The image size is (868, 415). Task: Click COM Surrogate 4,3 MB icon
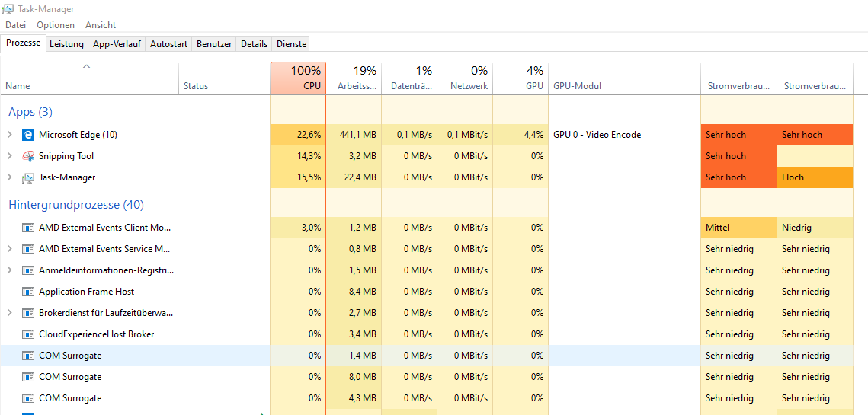[x=27, y=398]
